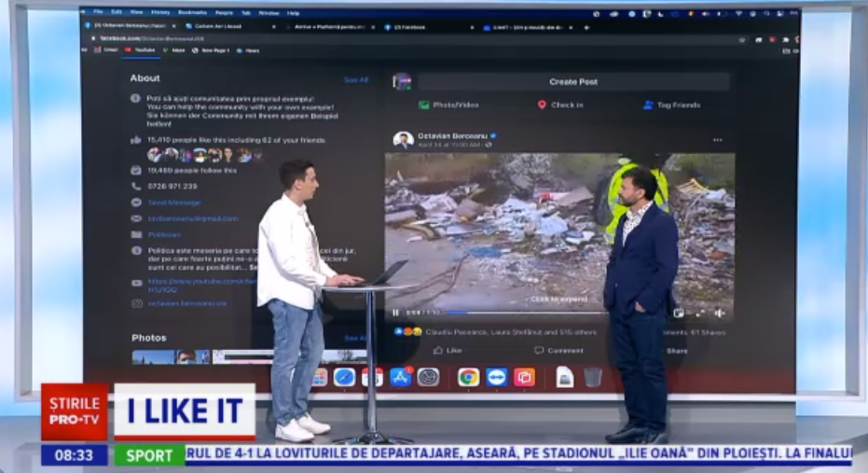Viewport: 868px width, 473px height.
Task: Open the Trash in the dock
Action: click(593, 377)
